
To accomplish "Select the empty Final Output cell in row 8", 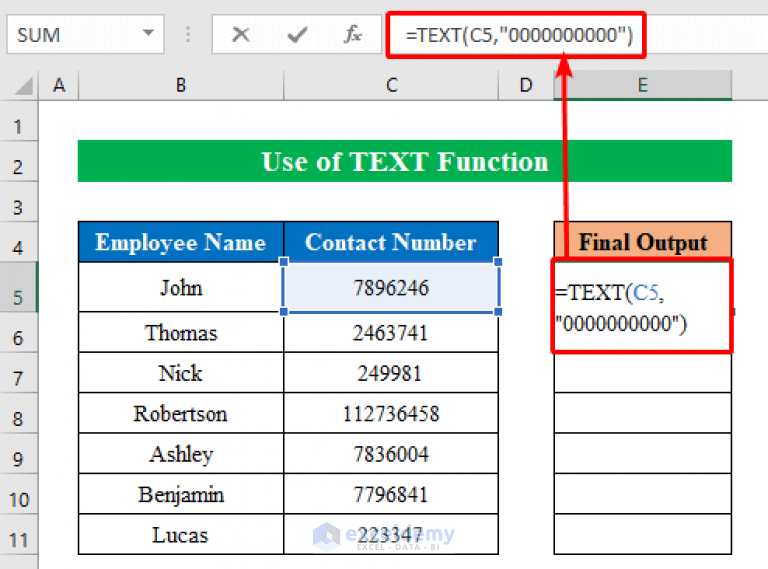I will point(643,413).
